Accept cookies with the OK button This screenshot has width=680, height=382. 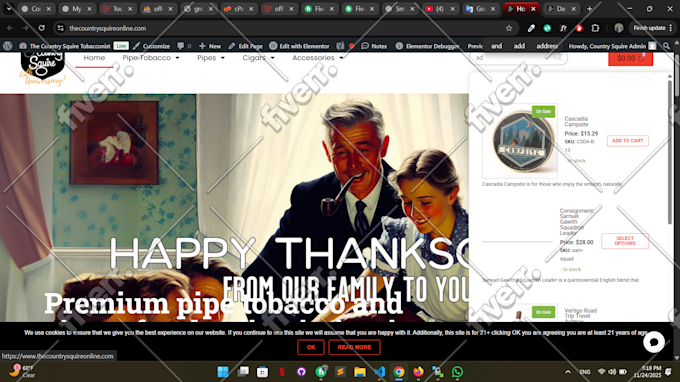[x=311, y=347]
